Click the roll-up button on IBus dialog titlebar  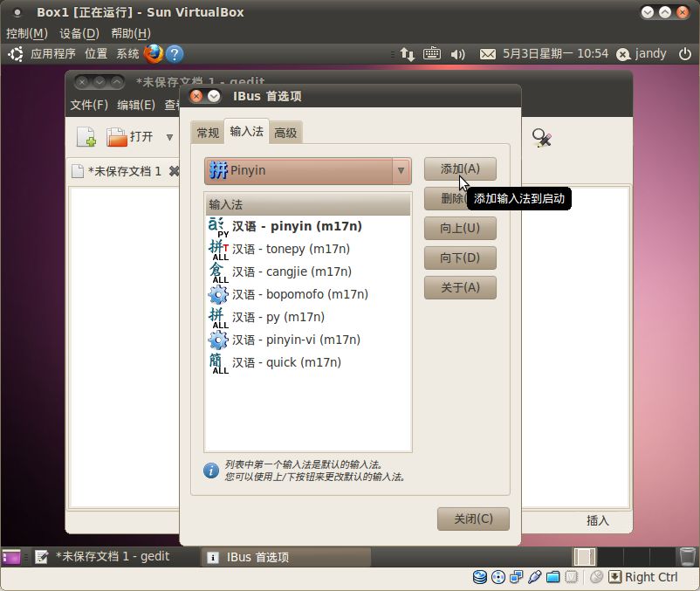214,96
